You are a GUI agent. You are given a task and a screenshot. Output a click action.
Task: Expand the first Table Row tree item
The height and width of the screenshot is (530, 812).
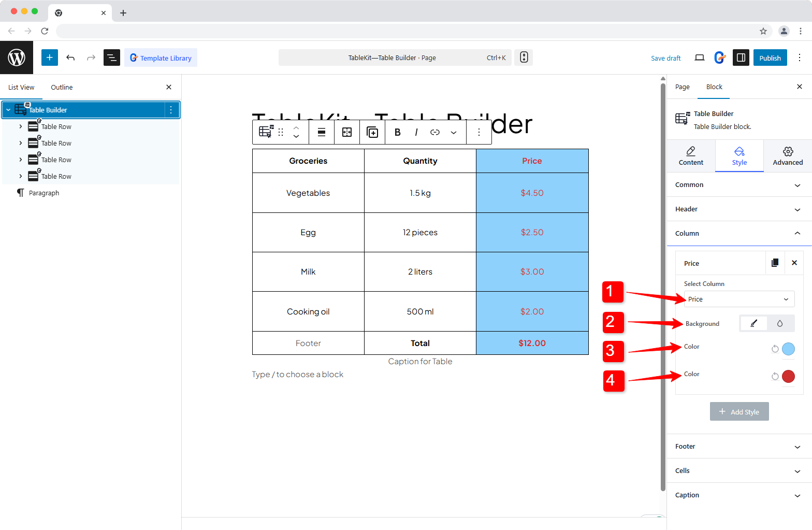(21, 126)
